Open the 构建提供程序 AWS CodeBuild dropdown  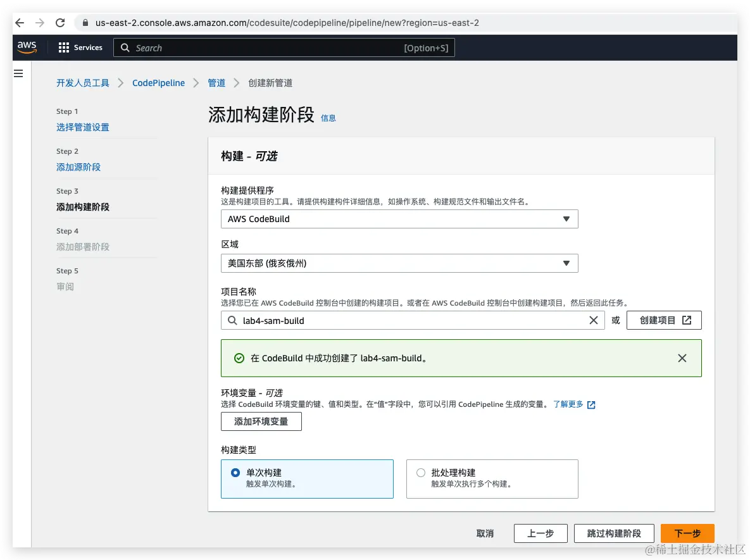(x=399, y=219)
